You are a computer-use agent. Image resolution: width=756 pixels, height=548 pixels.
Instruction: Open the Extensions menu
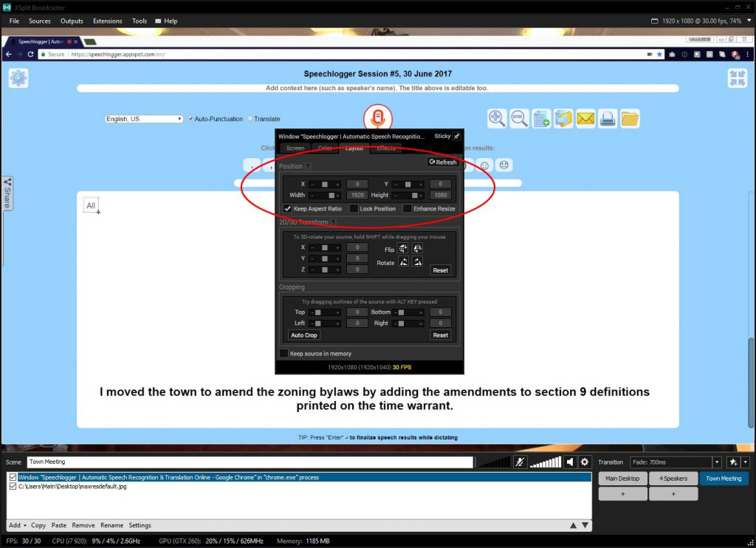108,21
